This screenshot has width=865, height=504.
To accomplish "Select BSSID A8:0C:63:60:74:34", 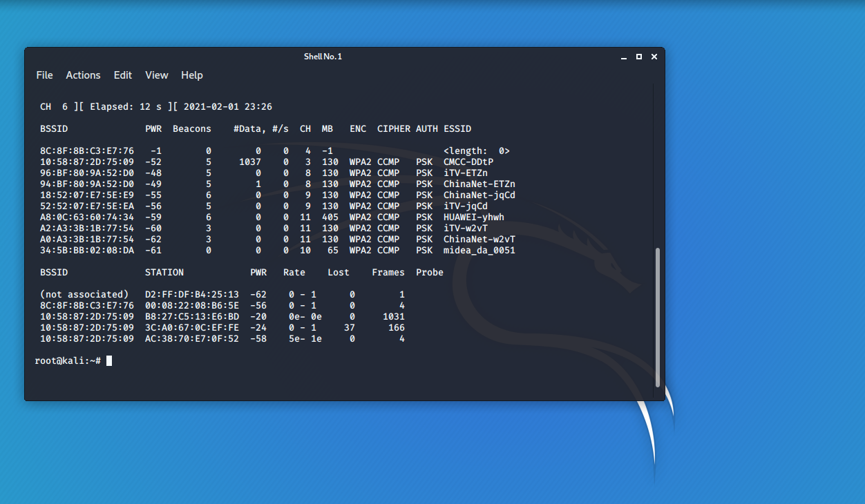I will click(x=87, y=217).
